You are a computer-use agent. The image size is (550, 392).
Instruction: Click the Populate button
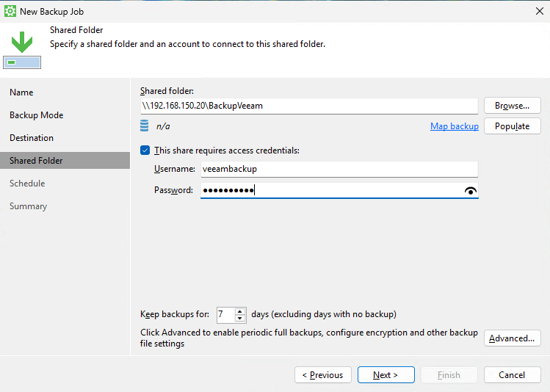click(x=512, y=126)
